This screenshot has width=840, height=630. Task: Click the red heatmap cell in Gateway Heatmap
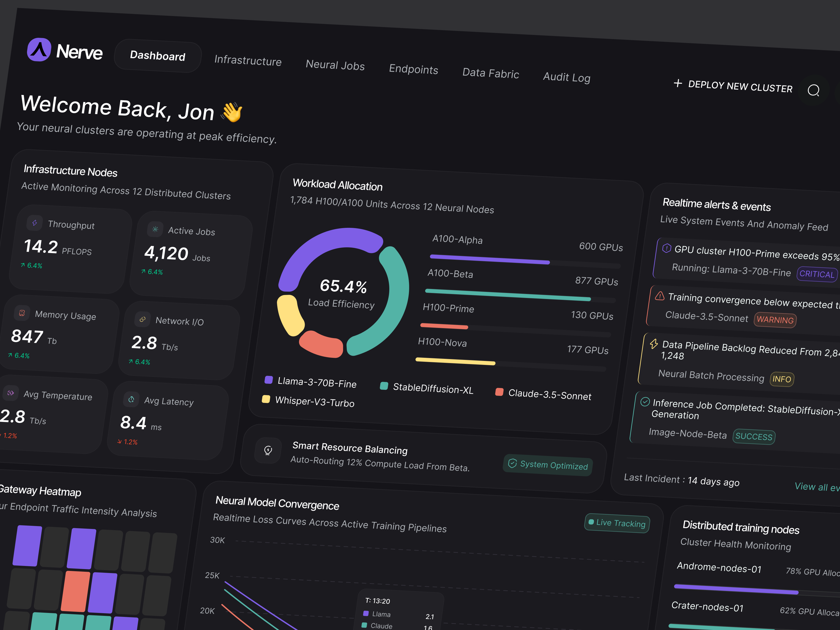(x=76, y=591)
